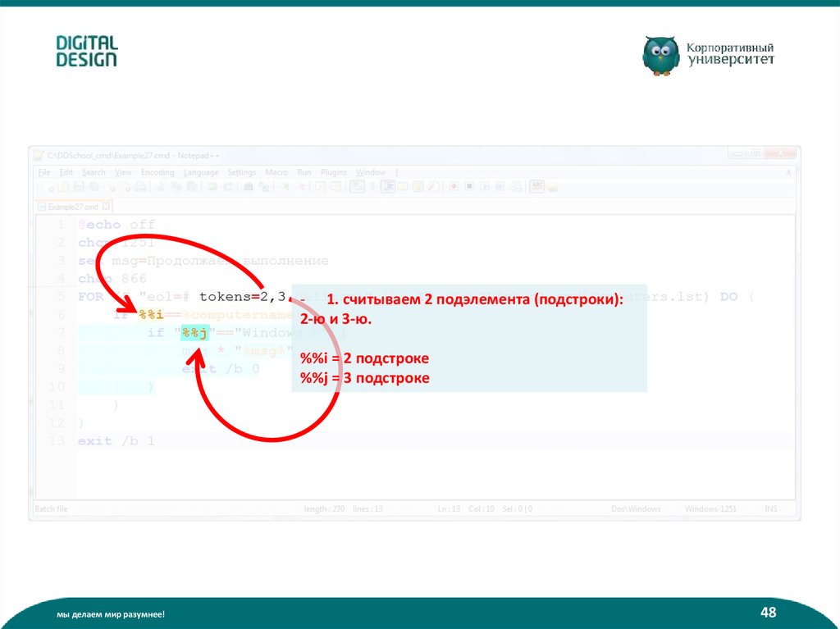Click the Stop Recording macro icon

(469, 186)
